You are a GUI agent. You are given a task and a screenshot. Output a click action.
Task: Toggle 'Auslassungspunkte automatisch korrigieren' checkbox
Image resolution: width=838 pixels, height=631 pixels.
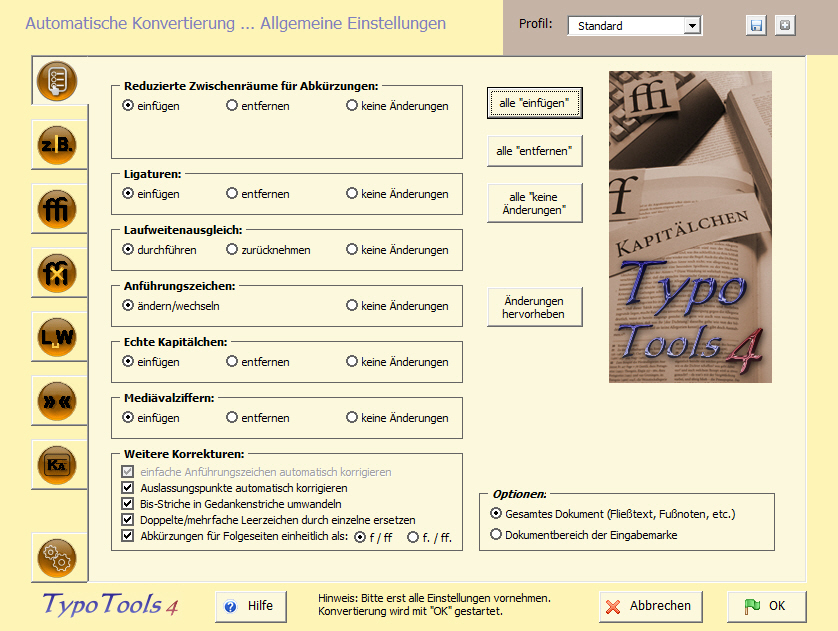(x=127, y=488)
